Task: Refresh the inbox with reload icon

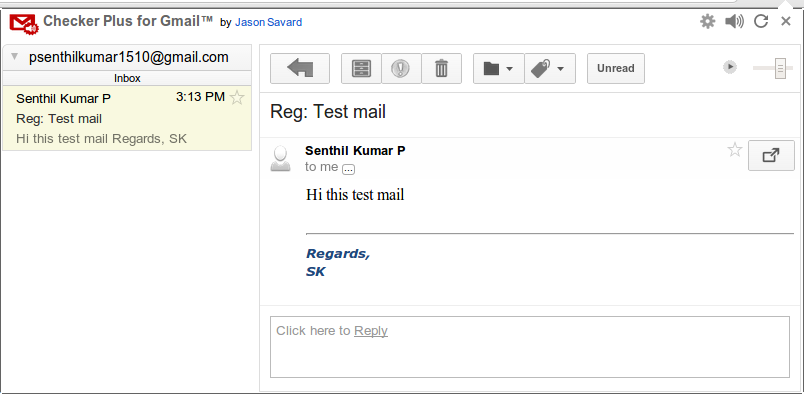Action: tap(761, 22)
